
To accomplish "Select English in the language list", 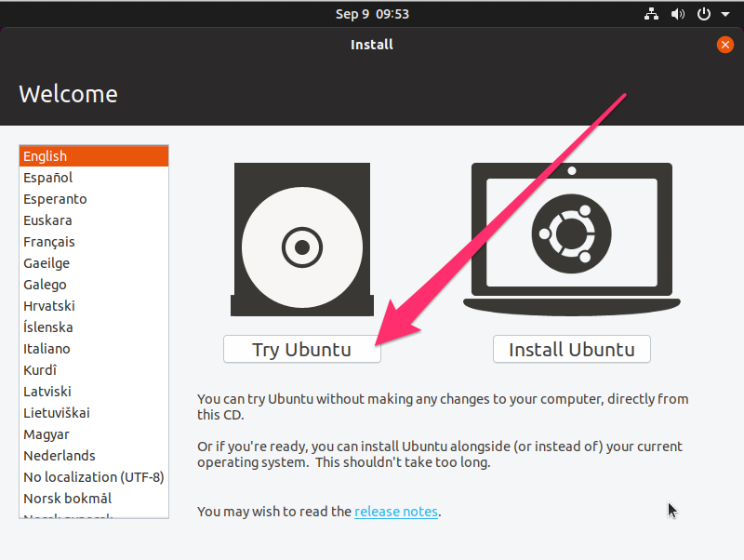I will point(94,156).
